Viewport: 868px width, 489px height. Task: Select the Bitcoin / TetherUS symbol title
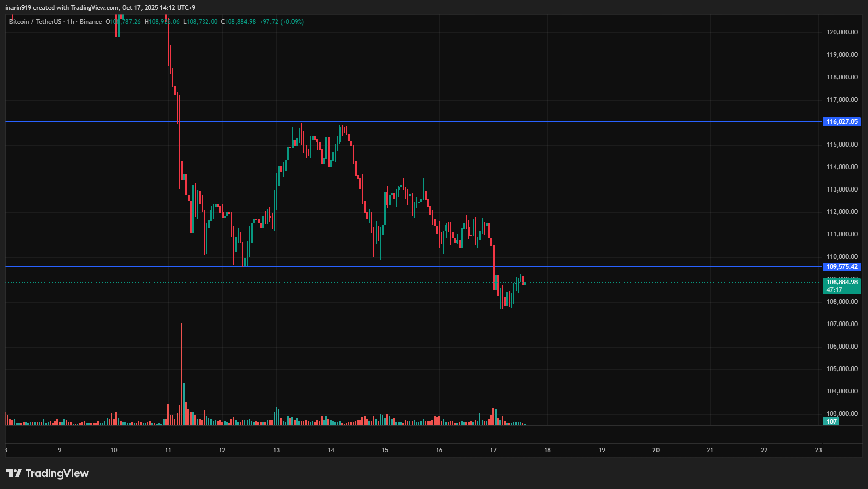pyautogui.click(x=34, y=22)
